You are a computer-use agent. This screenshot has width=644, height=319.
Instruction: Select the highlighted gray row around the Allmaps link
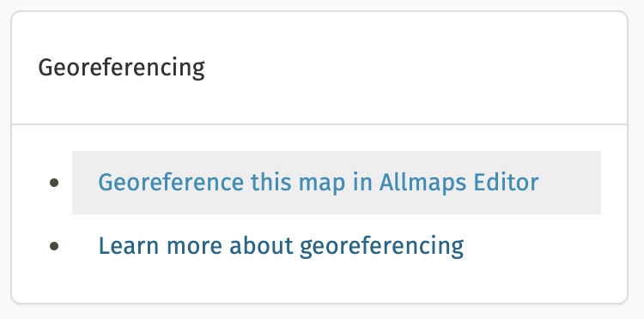(337, 183)
